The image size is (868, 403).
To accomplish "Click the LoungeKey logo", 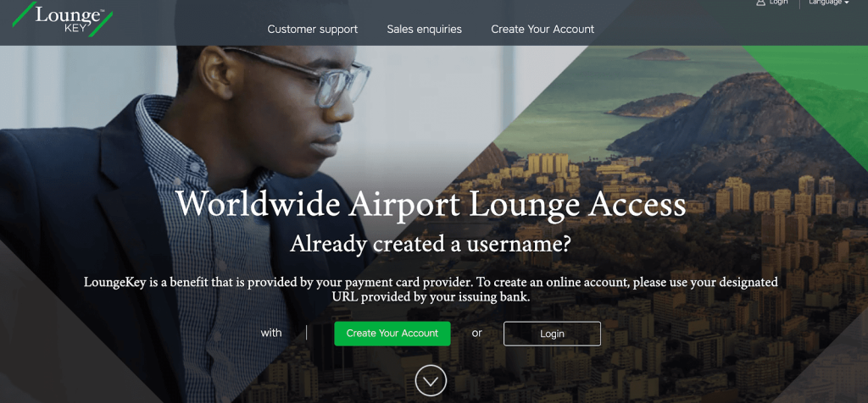I will point(63,19).
